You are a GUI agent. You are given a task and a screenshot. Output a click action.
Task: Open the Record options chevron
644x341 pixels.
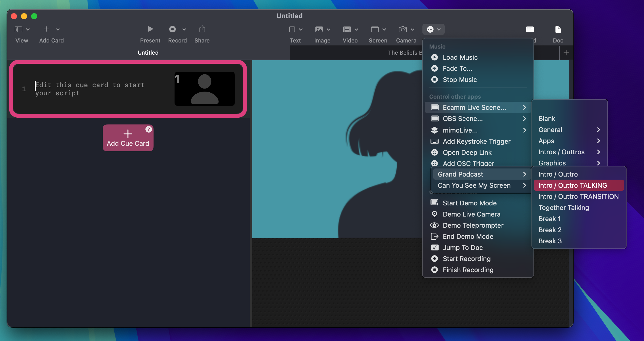[x=184, y=29]
